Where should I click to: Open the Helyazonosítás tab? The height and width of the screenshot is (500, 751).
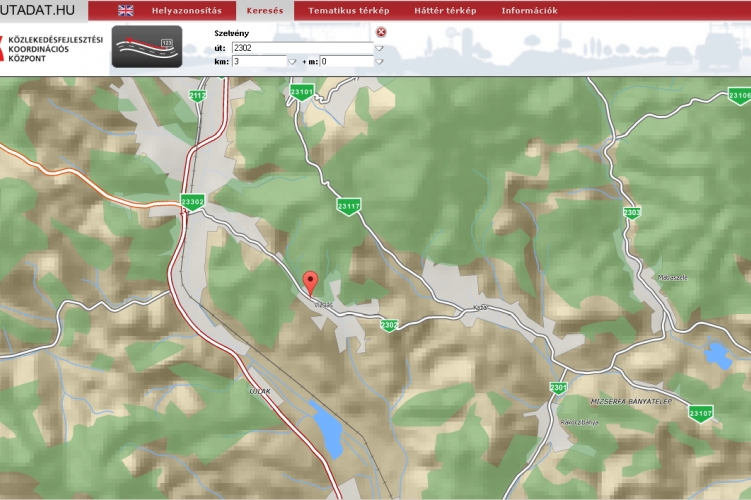(187, 11)
